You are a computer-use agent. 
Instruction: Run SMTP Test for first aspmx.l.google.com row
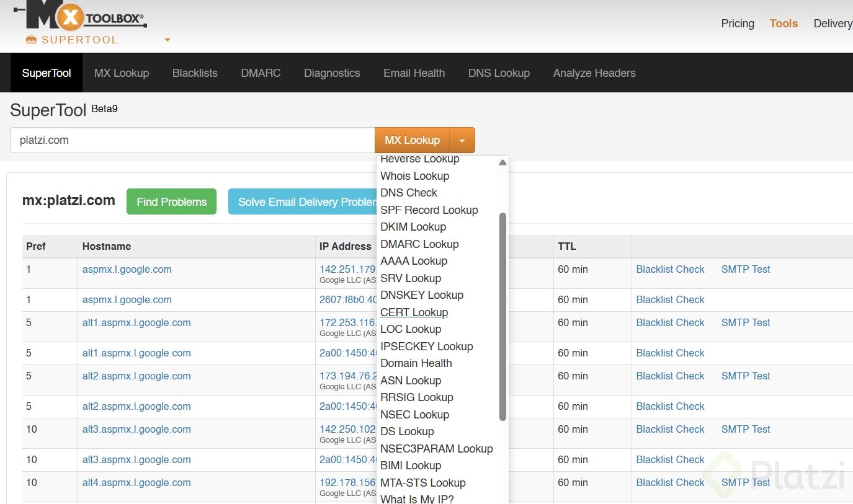coord(746,270)
